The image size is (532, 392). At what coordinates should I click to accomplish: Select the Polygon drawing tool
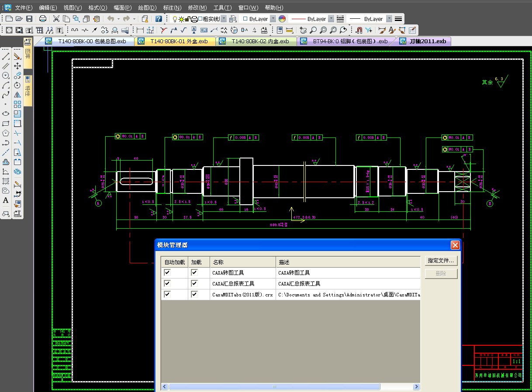pyautogui.click(x=6, y=133)
